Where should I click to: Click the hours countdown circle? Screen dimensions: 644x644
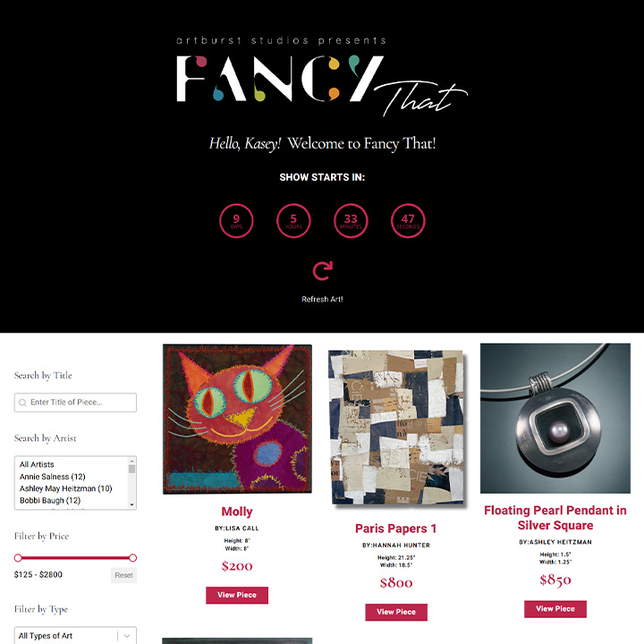pos(293,221)
